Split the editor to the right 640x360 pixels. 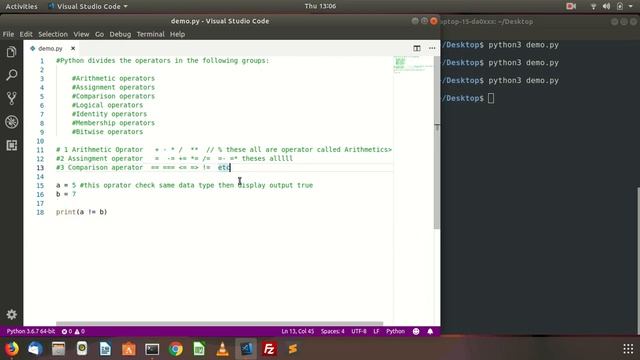click(x=417, y=48)
